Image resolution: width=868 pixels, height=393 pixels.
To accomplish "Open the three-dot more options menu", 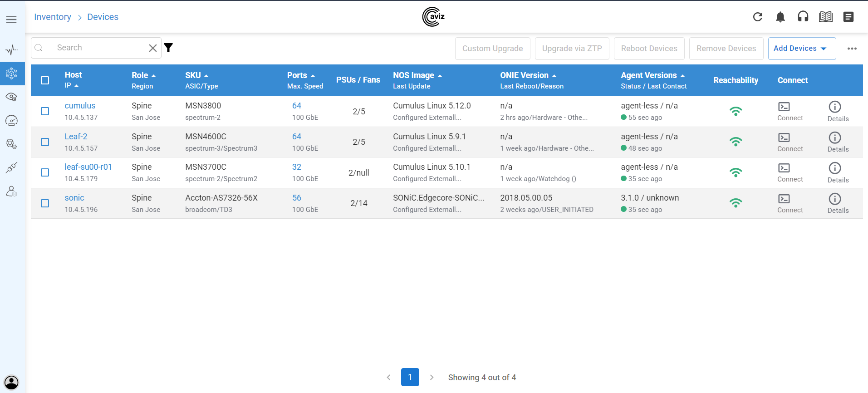I will pyautogui.click(x=852, y=49).
